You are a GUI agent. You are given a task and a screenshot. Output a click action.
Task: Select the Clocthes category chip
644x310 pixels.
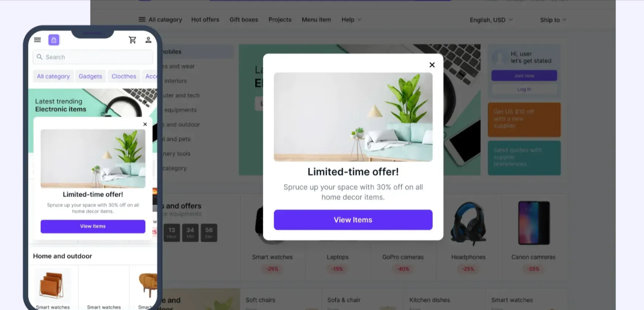(x=124, y=76)
